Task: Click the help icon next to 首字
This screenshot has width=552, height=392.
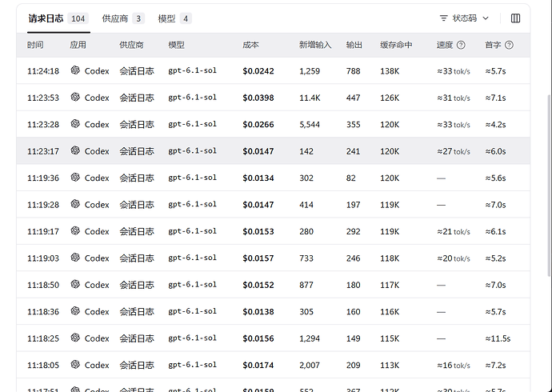Action: click(x=509, y=45)
